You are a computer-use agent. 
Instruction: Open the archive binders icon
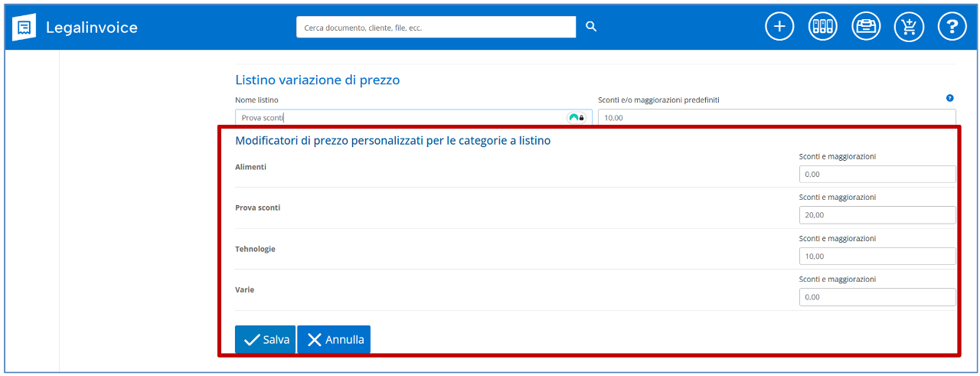[822, 27]
